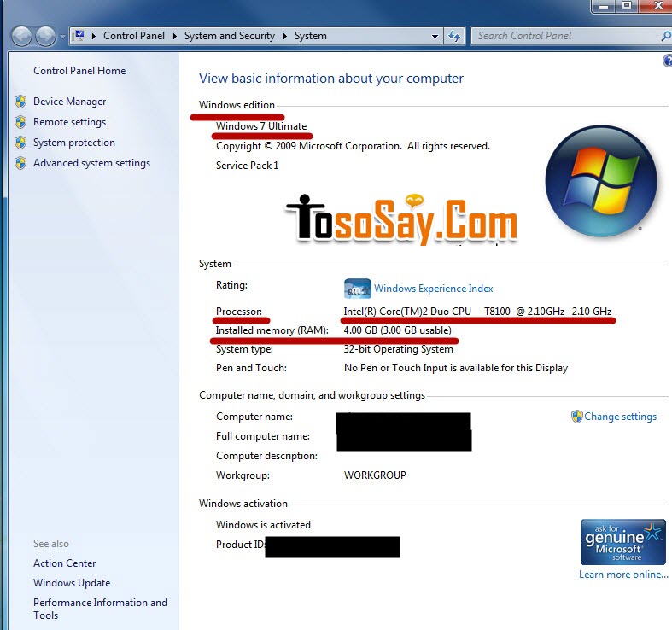Click the computer icon in address bar
The image size is (672, 630).
pyautogui.click(x=79, y=36)
